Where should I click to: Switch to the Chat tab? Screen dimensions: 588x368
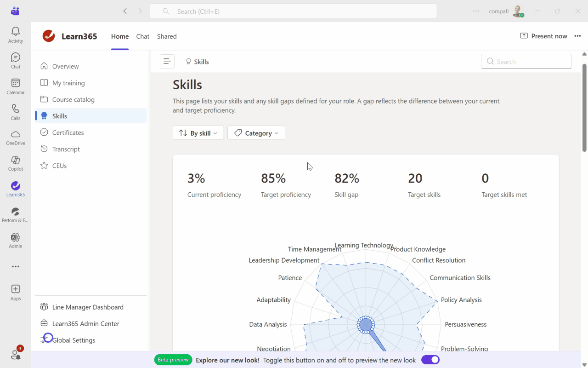point(142,36)
